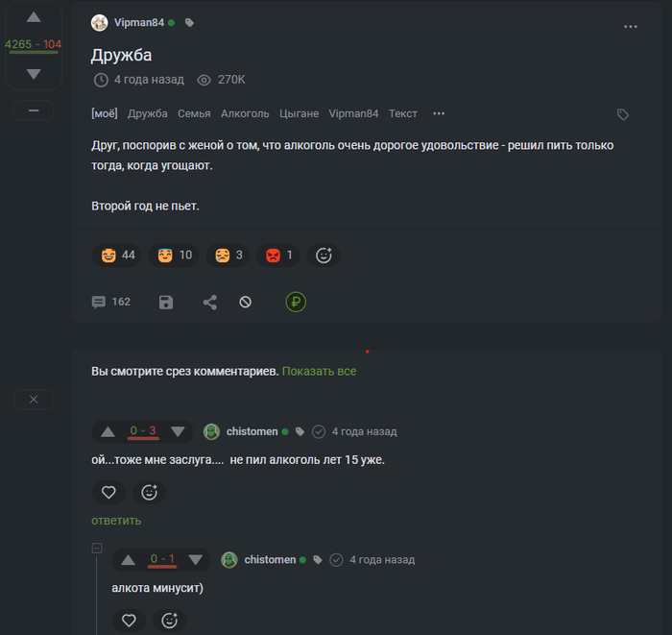This screenshot has height=635, width=672.
Task: Toggle the angry reaction with 1
Action: pos(278,256)
